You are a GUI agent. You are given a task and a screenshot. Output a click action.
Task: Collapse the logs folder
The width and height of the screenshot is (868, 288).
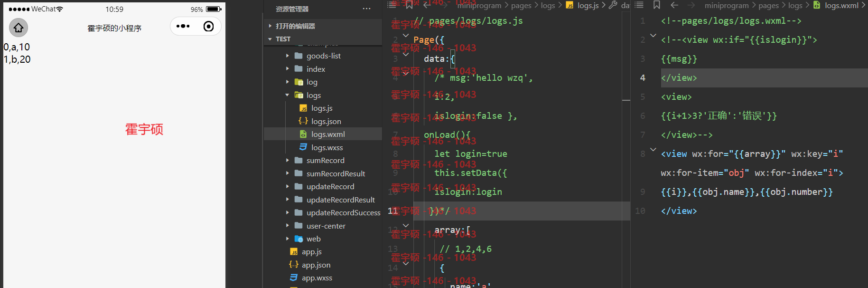287,95
